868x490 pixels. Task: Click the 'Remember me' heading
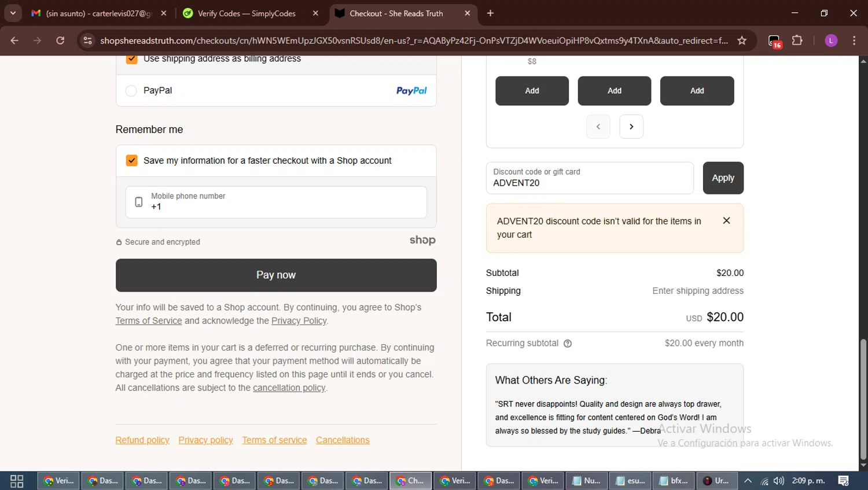[149, 130]
